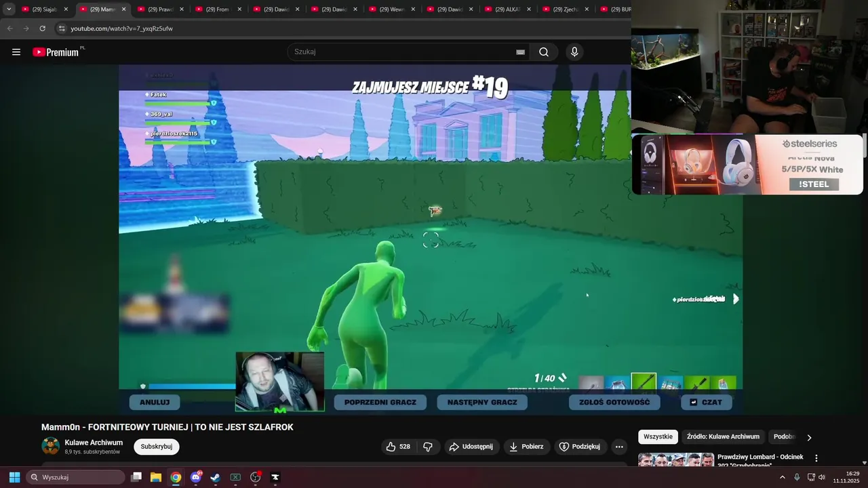Viewport: 868px width, 488px height.
Task: Click the magnifier search button
Action: pos(544,52)
